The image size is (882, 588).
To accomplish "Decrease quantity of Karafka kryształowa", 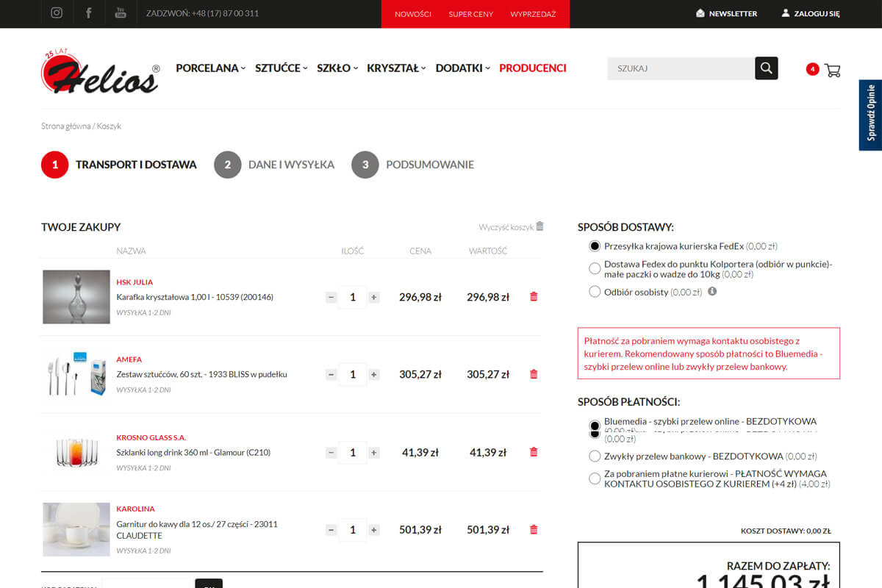I will (x=331, y=297).
